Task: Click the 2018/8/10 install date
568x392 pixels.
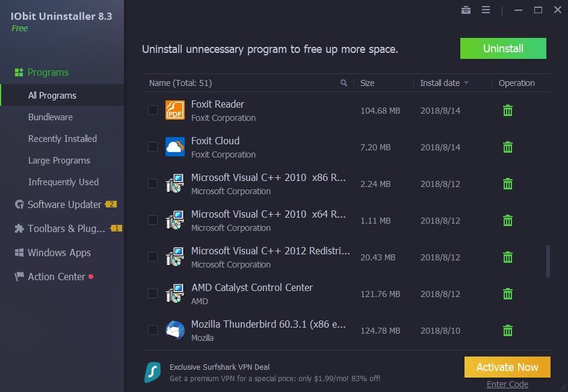Action: (x=440, y=331)
